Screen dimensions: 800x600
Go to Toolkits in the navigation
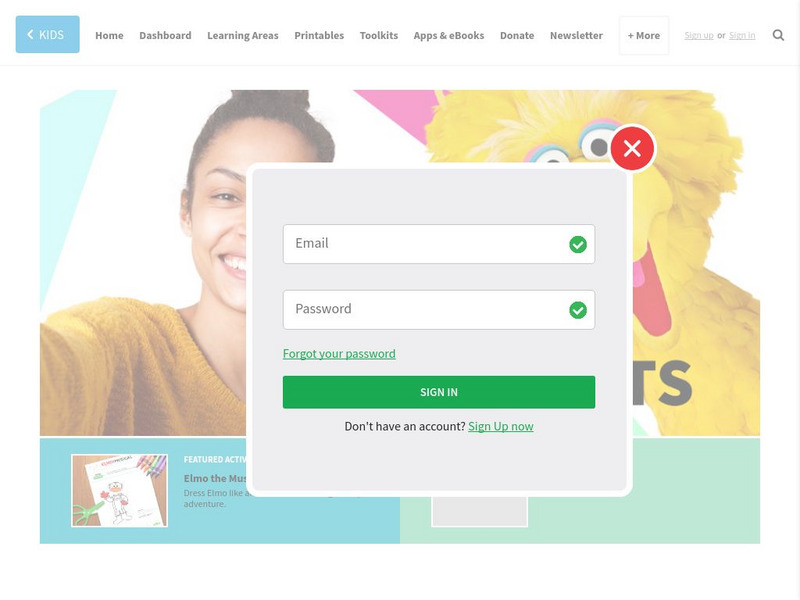click(379, 35)
